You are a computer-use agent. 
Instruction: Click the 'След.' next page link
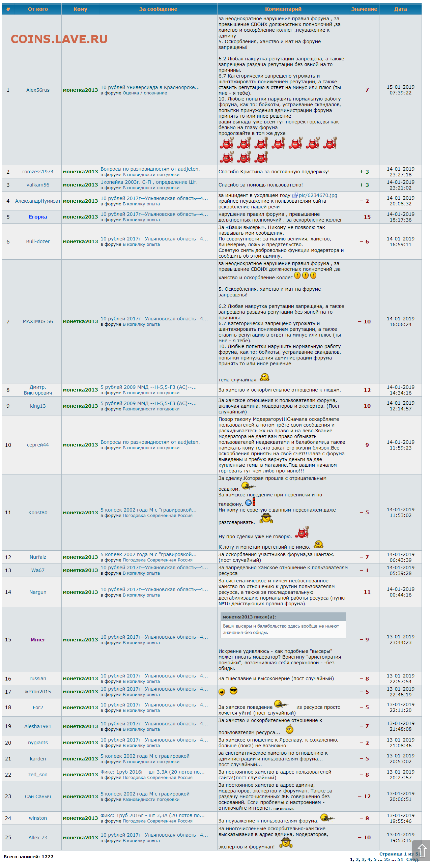(x=412, y=859)
